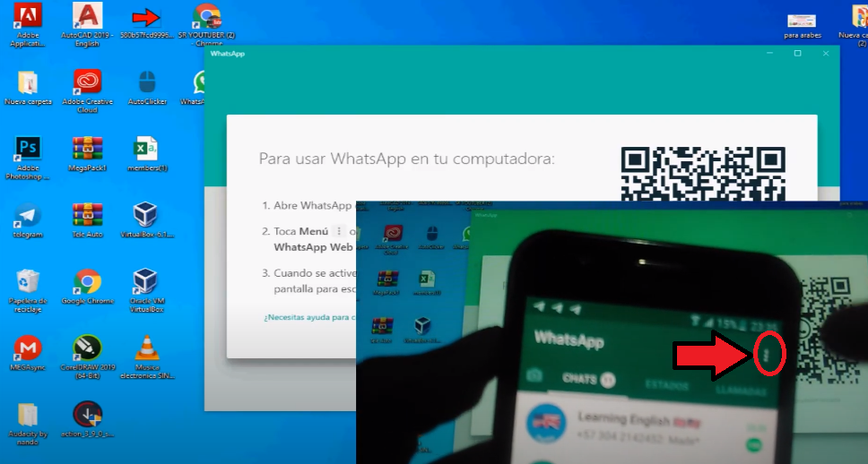Select the MegaPack1 archive icon
The width and height of the screenshot is (868, 464).
coord(87,154)
